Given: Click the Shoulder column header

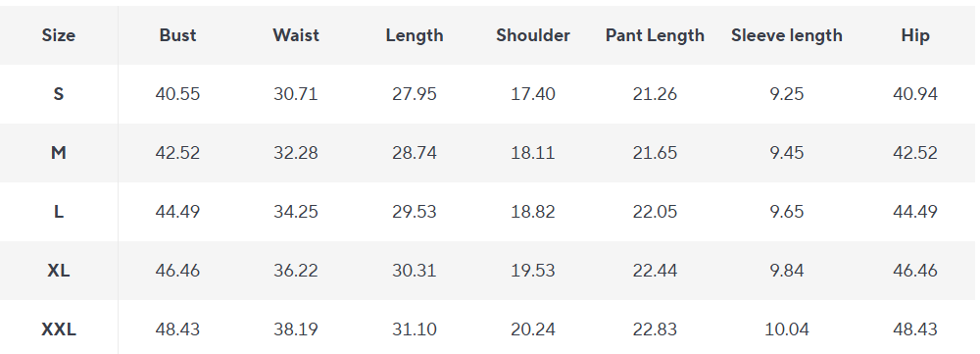Looking at the screenshot, I should (532, 35).
